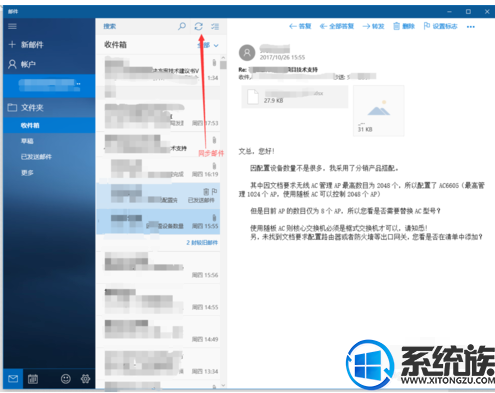Open the 31 KB image attachment thumbnail

coord(379,111)
